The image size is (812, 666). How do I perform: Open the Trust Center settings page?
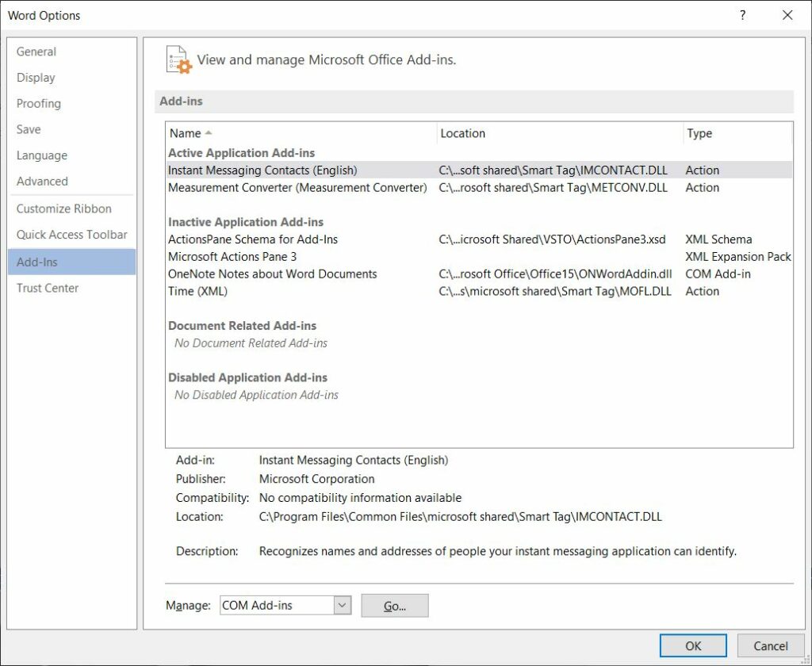click(x=47, y=288)
